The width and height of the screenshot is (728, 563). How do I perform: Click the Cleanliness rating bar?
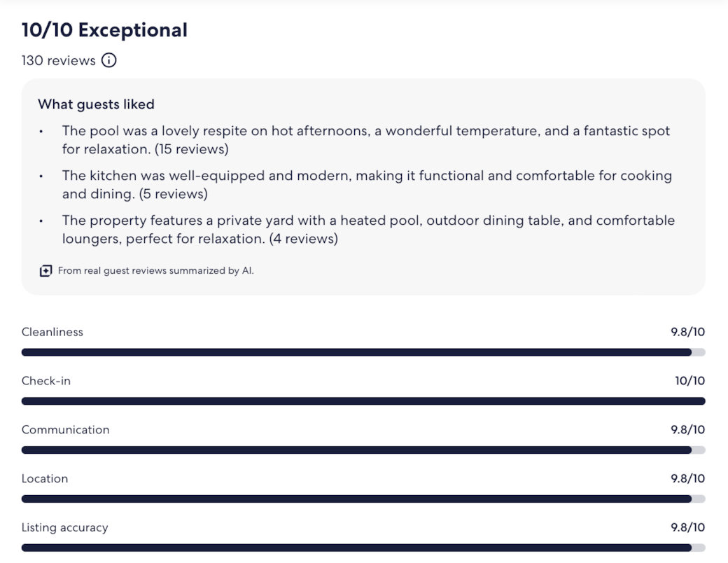363,352
